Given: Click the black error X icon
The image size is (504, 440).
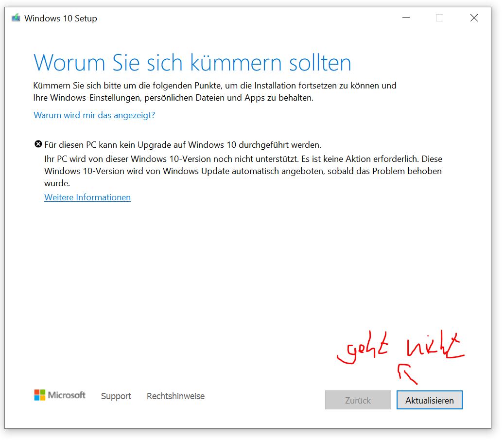Looking at the screenshot, I should 38,144.
